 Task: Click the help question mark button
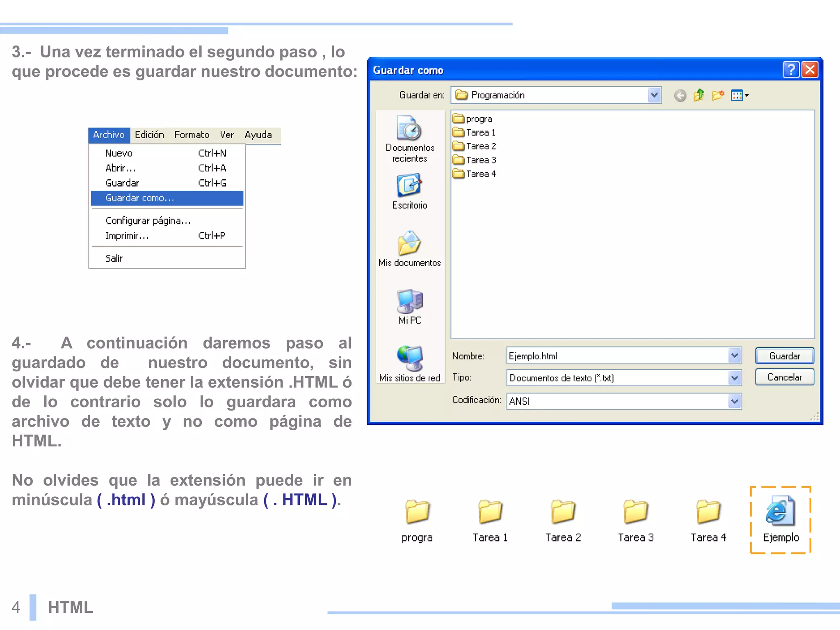(791, 70)
